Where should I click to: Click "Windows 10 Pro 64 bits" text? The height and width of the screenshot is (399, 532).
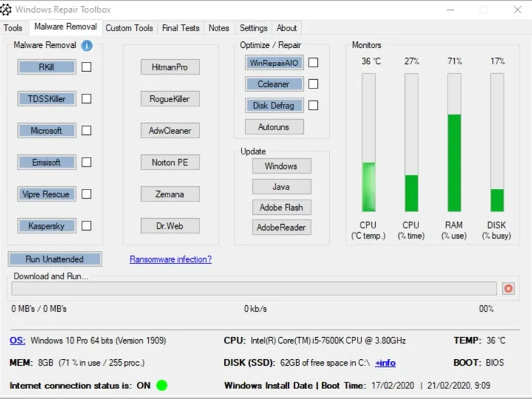(72, 340)
